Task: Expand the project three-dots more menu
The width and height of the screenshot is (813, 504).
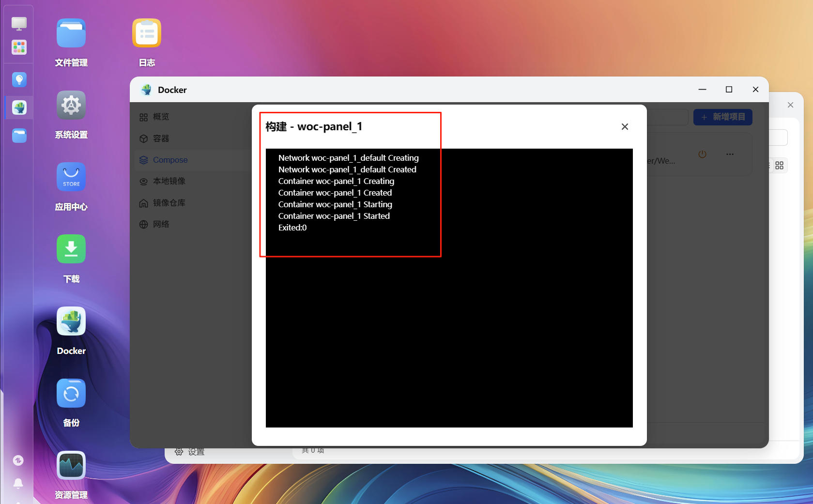Action: click(x=730, y=154)
